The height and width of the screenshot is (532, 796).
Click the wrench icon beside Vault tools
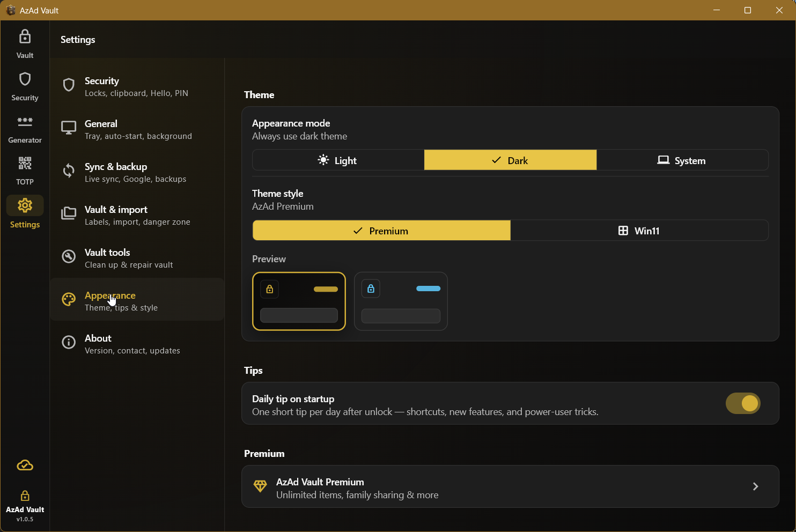69,256
